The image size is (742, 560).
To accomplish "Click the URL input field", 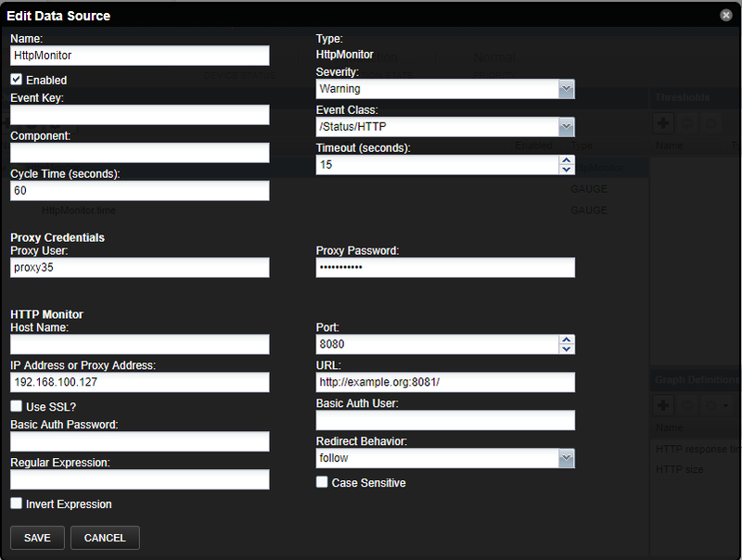I will [445, 382].
